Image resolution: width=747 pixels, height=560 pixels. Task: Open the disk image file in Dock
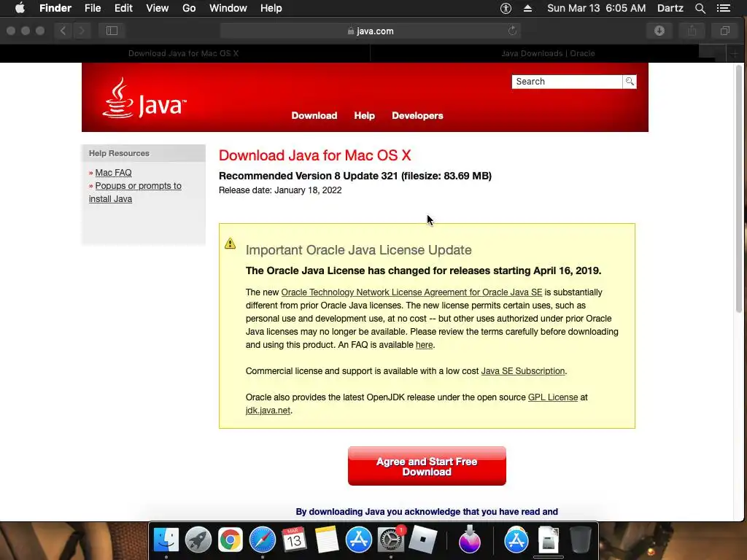(549, 540)
